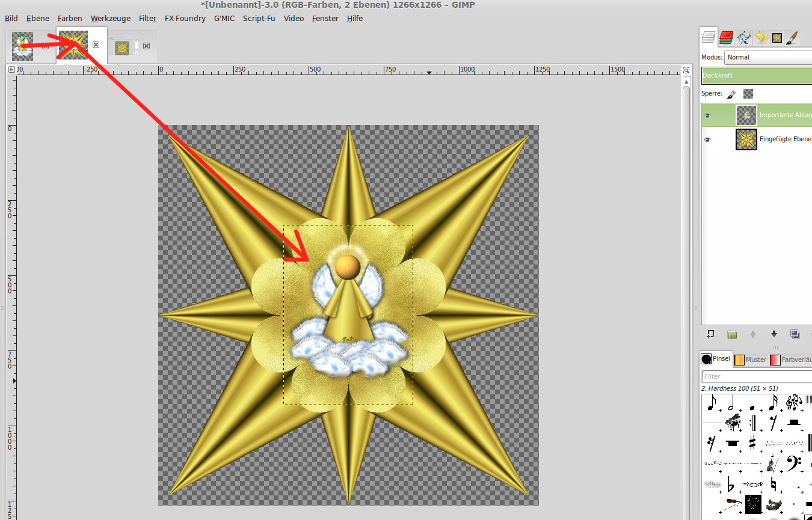812x520 pixels.
Task: Hide the 'Importierte Ablage' layer via eye icon
Action: [x=707, y=115]
